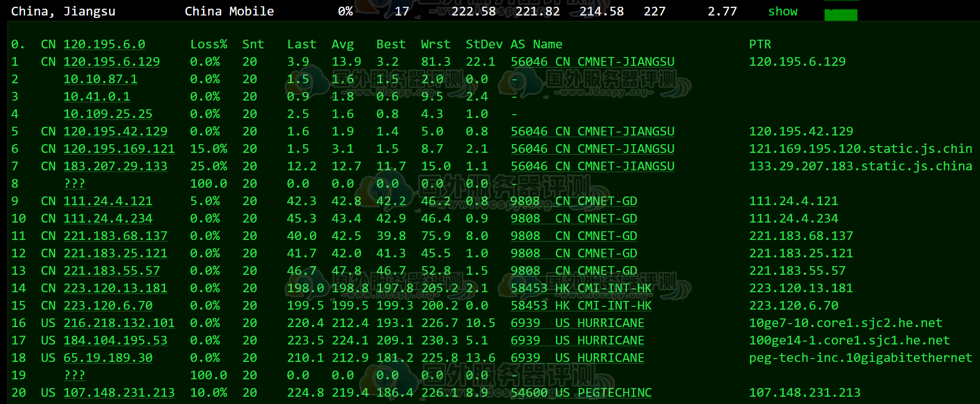
Task: Select PTR 121.169.195.120.static.js.chin
Action: (861, 149)
